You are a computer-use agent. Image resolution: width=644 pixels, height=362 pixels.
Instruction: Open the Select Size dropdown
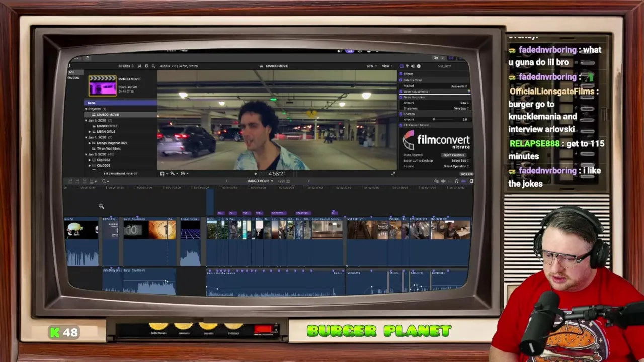pos(460,161)
